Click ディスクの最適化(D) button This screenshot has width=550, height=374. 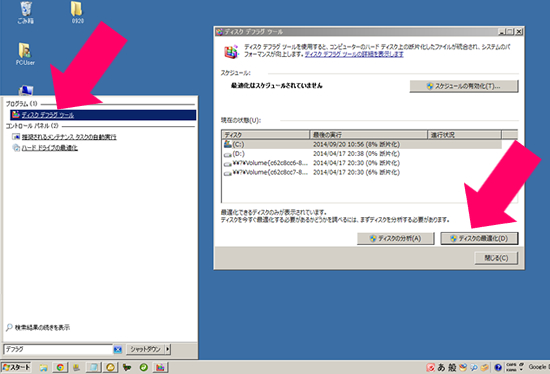click(x=479, y=239)
